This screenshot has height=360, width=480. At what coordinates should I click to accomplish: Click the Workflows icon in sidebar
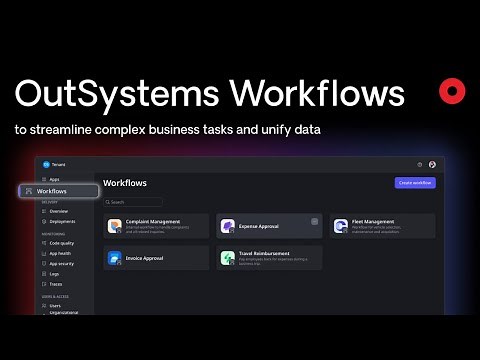pos(29,191)
